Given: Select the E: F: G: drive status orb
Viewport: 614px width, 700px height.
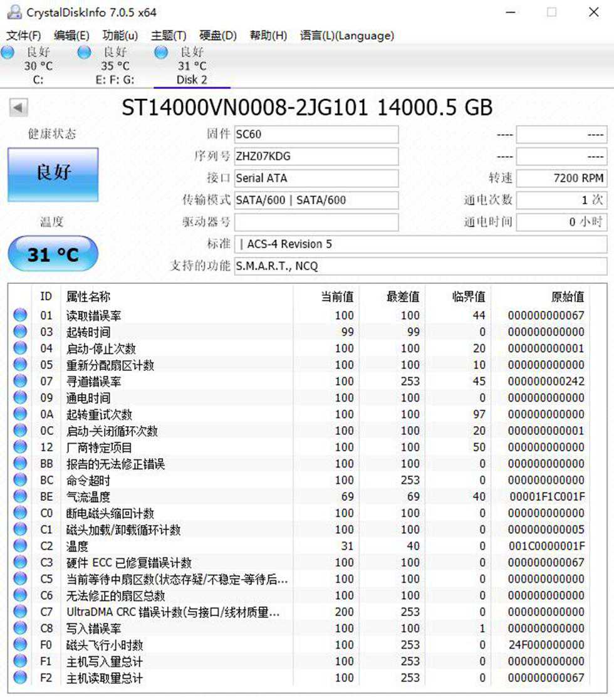Looking at the screenshot, I should click(84, 53).
